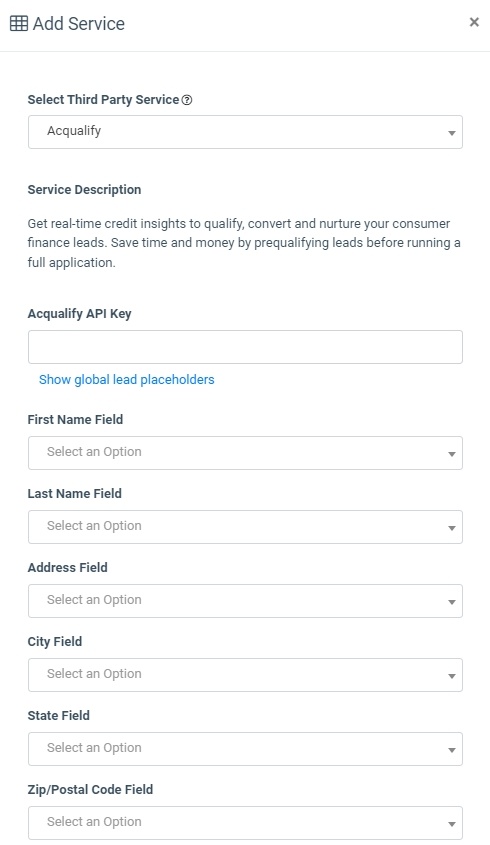The width and height of the screenshot is (490, 845).
Task: Choose an option for State Field
Action: tap(245, 749)
